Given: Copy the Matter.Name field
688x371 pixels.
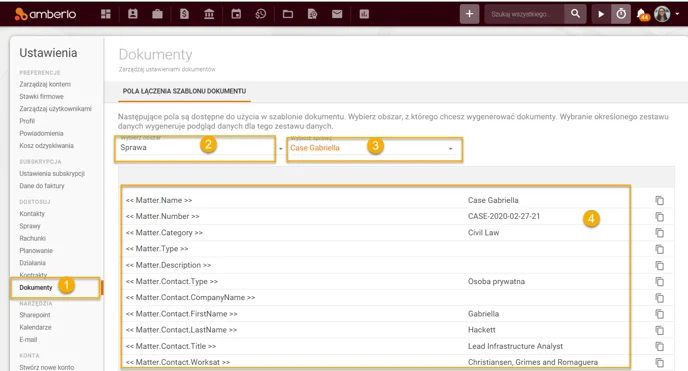Looking at the screenshot, I should 659,200.
